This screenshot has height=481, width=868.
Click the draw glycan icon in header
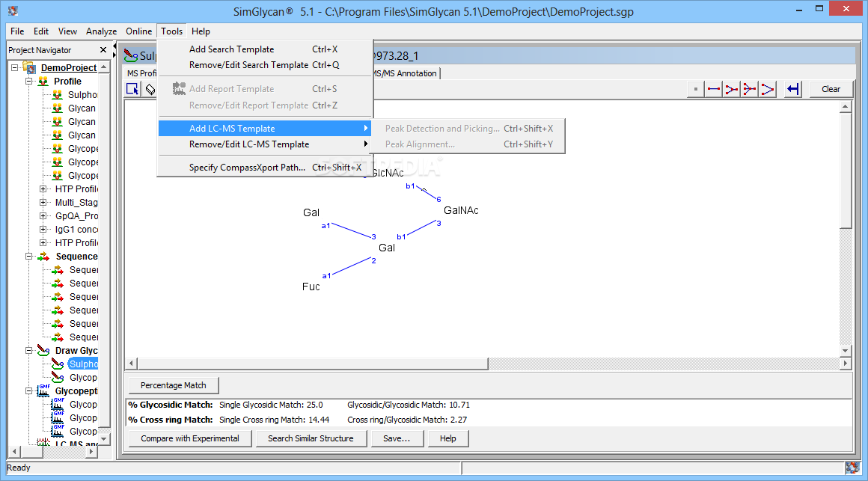[131, 55]
